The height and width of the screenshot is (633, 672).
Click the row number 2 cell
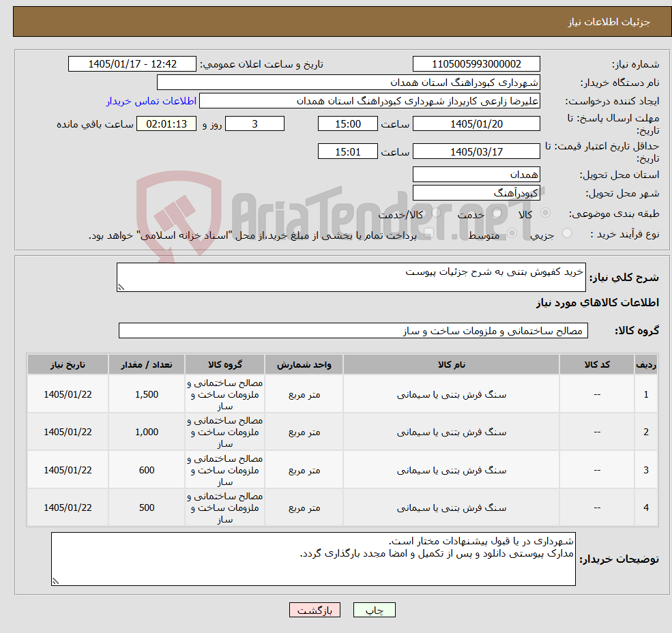click(646, 432)
